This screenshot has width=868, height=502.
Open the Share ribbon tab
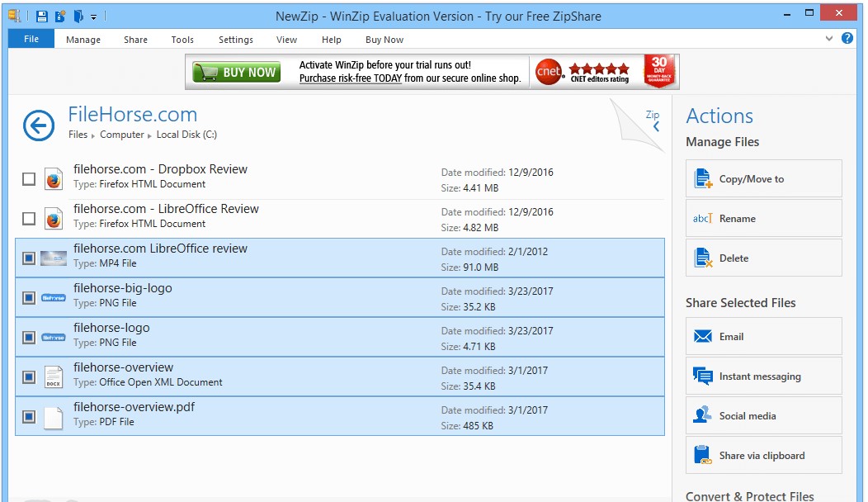[x=135, y=40]
